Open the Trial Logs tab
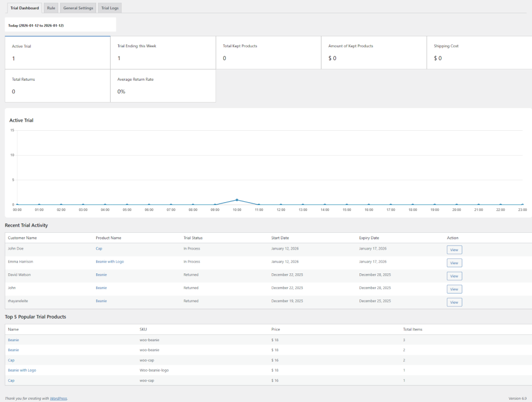 click(x=110, y=8)
